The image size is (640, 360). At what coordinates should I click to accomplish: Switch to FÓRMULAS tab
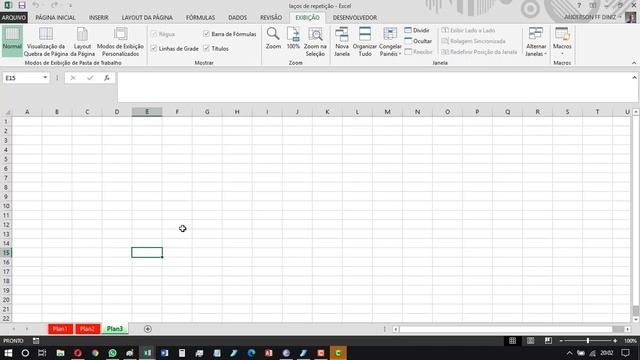click(200, 18)
